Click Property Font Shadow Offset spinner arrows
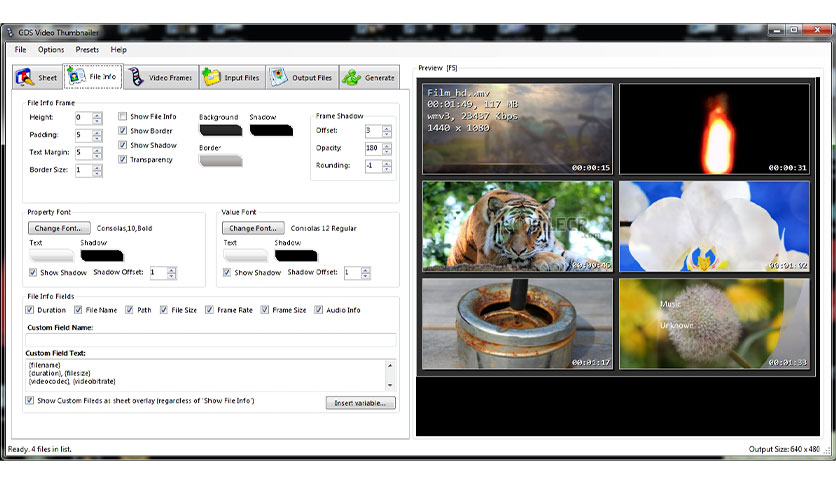 tap(172, 273)
